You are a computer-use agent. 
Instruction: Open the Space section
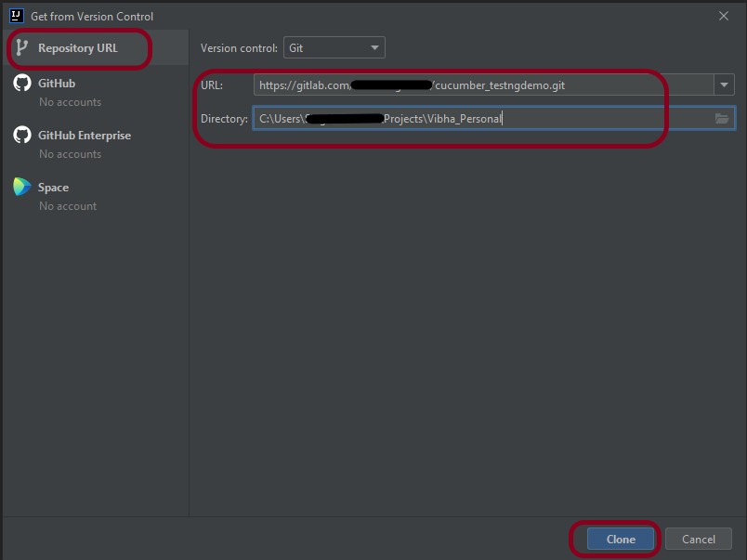click(53, 188)
